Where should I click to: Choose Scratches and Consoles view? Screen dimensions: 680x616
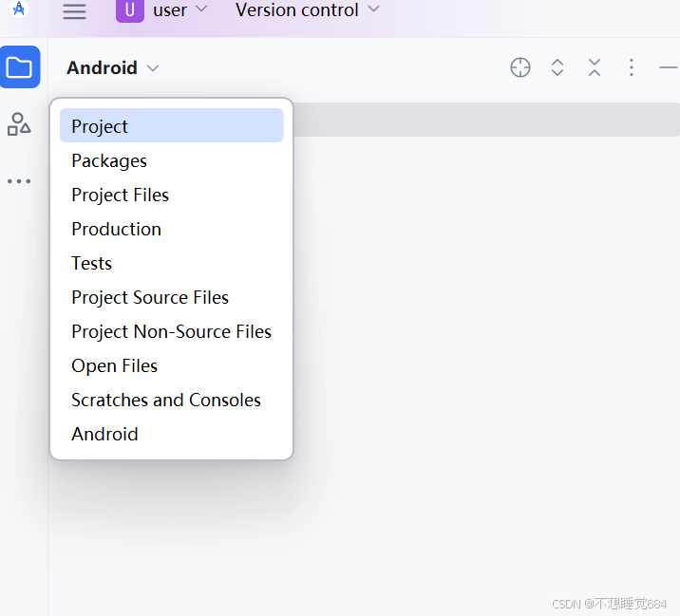tap(166, 400)
